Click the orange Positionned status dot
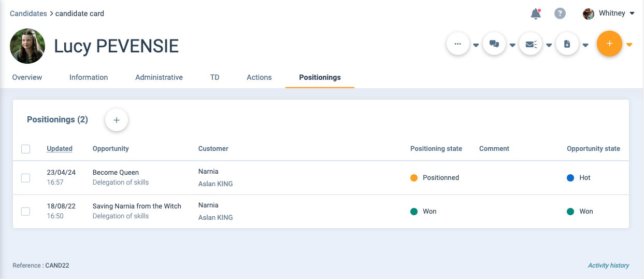The image size is (644, 279). click(414, 178)
